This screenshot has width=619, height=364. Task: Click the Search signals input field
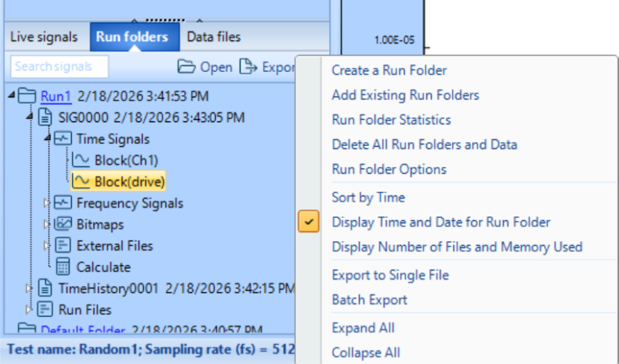point(60,66)
